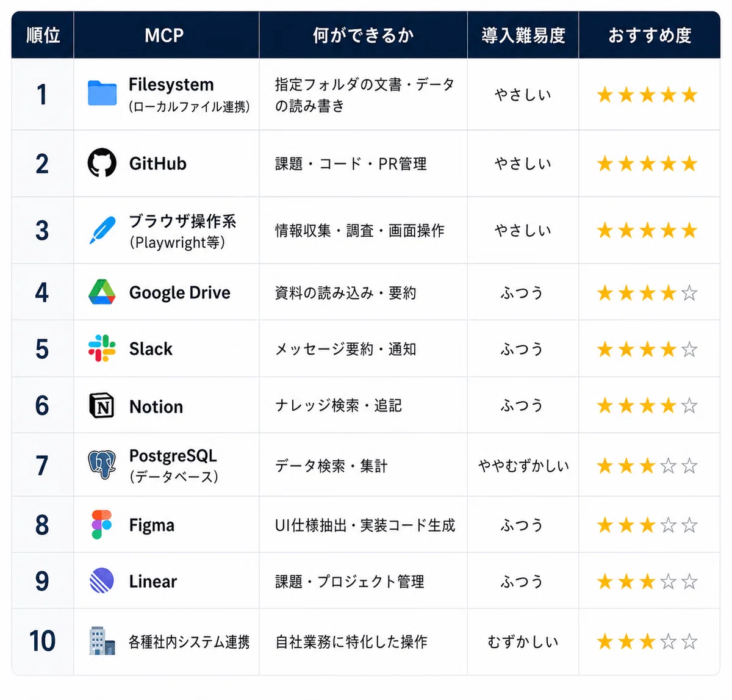Select the MCP column header
The height and width of the screenshot is (700, 732).
(164, 35)
